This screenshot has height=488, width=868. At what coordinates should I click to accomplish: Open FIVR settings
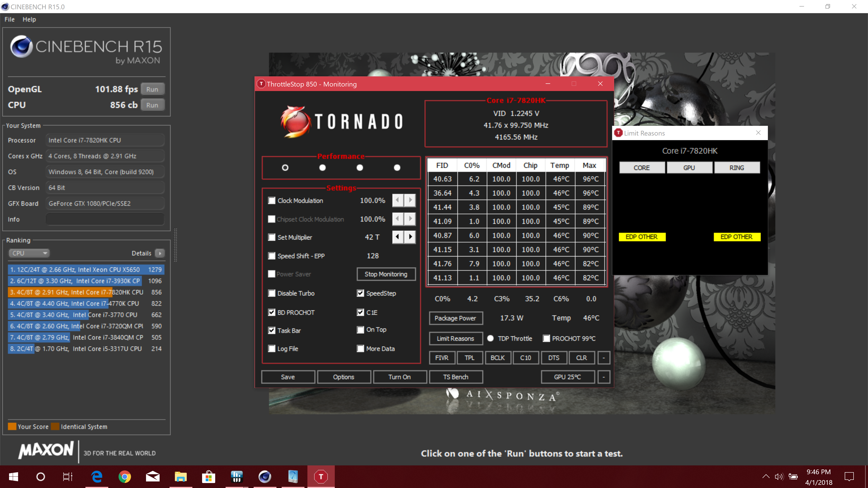442,358
